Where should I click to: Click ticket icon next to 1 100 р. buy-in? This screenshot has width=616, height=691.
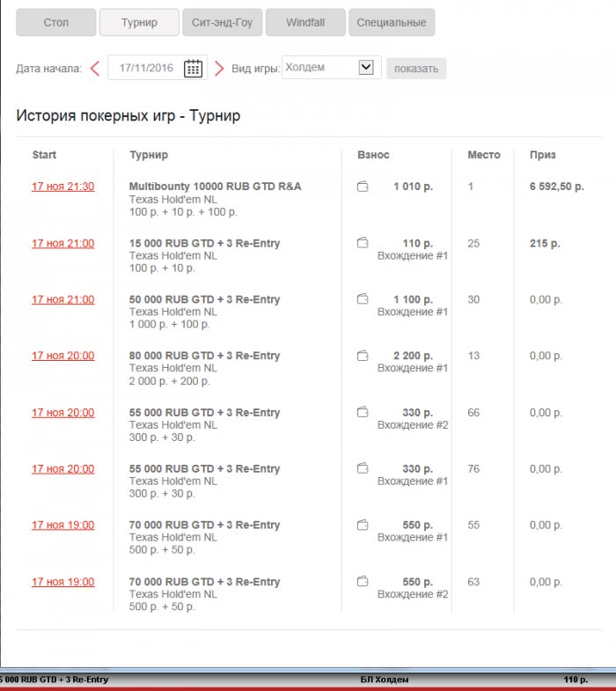(x=363, y=299)
